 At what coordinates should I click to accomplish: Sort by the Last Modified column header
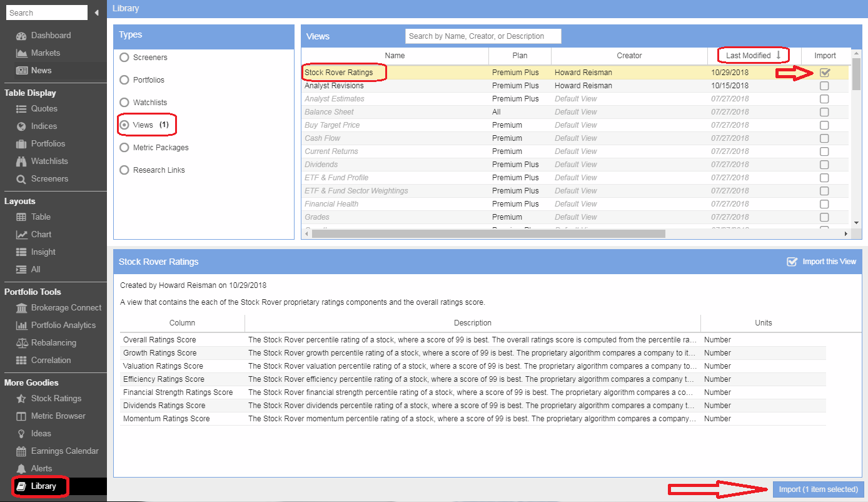coord(749,56)
